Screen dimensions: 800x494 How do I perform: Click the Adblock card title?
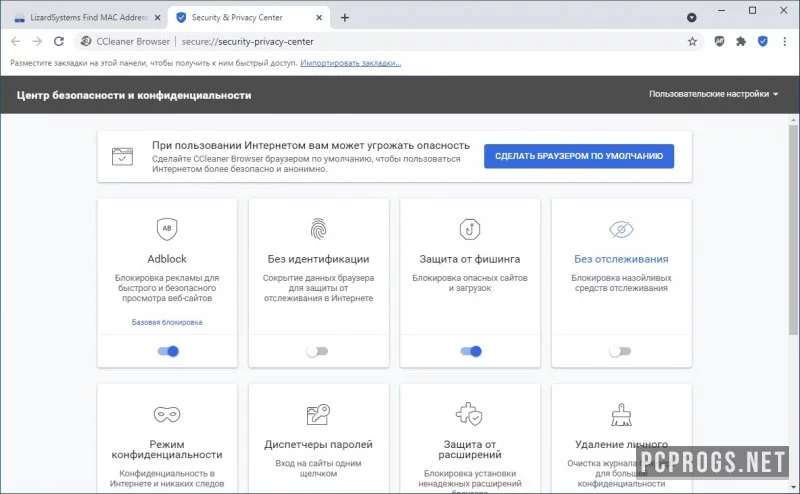point(167,259)
